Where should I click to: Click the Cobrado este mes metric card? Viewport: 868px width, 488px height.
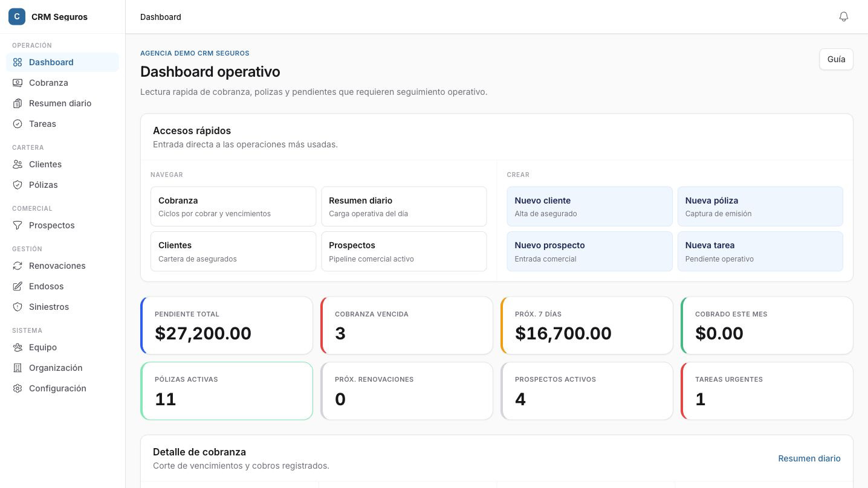point(767,326)
